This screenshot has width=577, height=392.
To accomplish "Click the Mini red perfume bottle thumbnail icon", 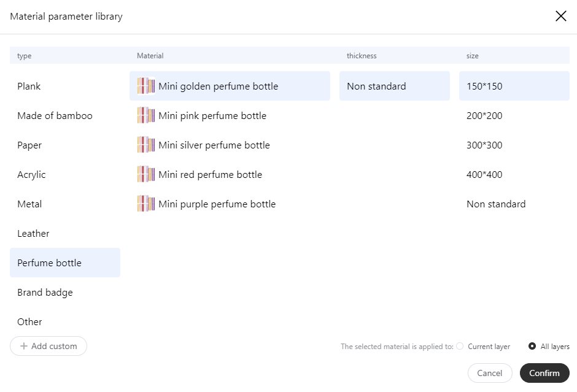I will (146, 174).
